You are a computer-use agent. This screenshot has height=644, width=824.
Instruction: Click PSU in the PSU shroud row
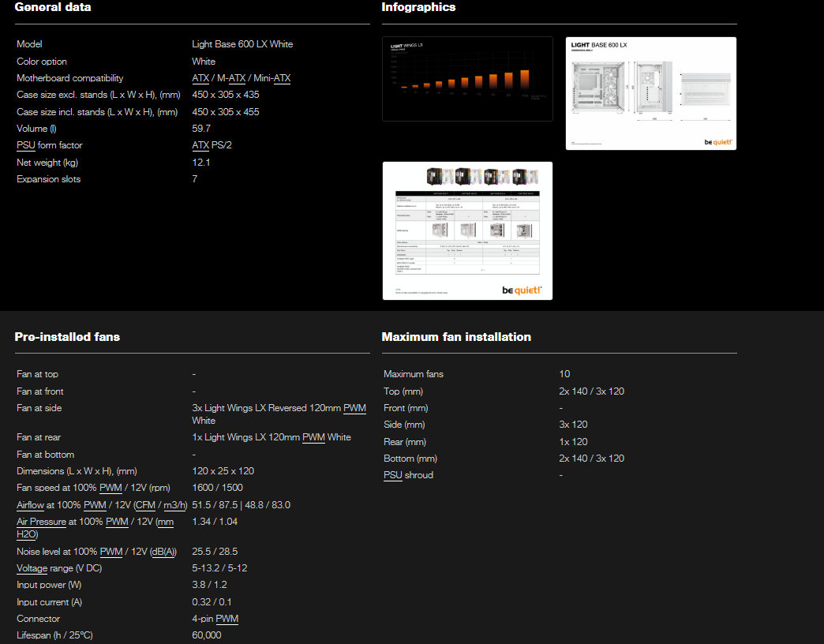tap(393, 475)
